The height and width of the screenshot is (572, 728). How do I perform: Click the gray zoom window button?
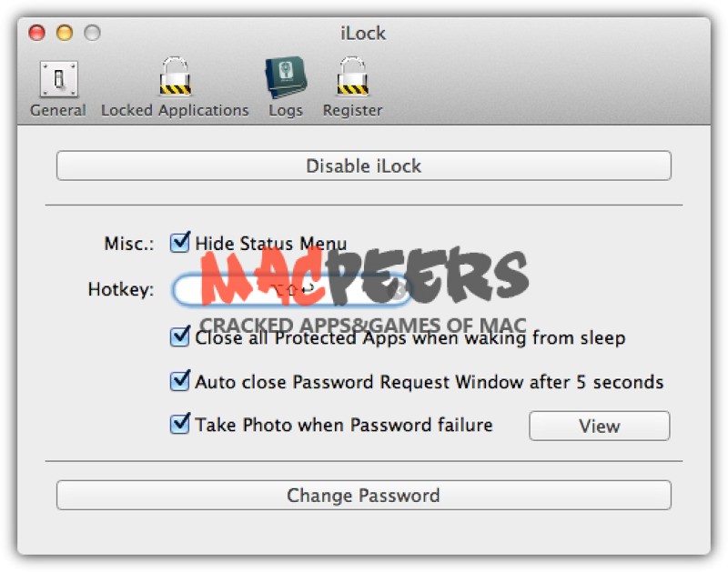click(x=92, y=33)
